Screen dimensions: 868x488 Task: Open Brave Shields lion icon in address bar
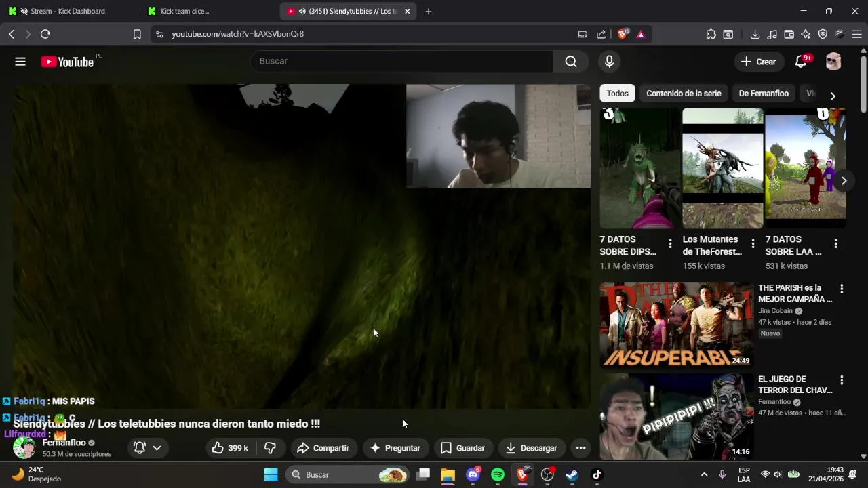click(623, 34)
